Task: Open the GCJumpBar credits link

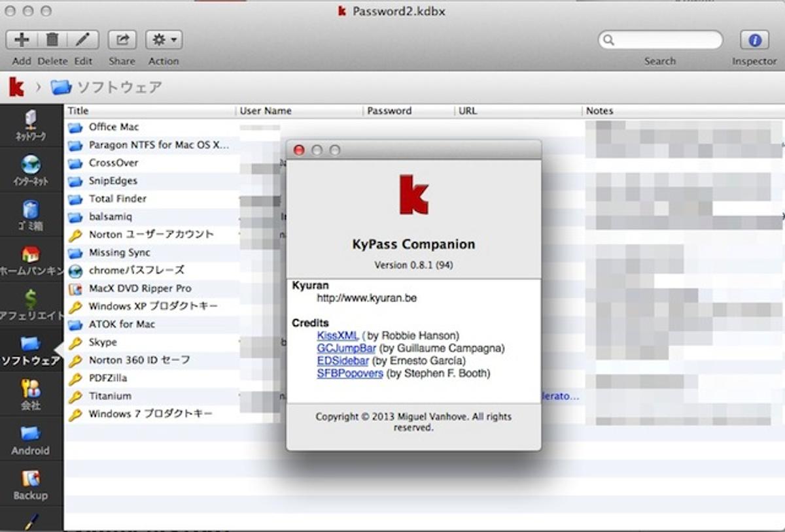Action: pos(346,348)
